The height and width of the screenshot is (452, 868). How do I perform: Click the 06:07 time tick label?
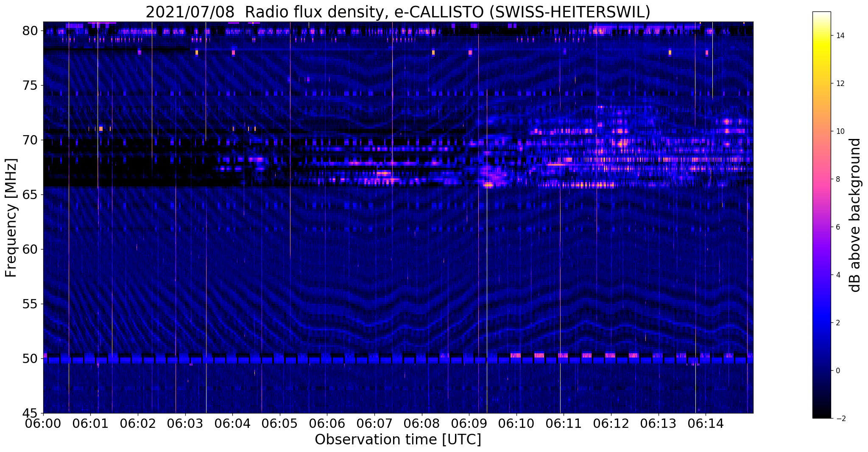point(374,423)
